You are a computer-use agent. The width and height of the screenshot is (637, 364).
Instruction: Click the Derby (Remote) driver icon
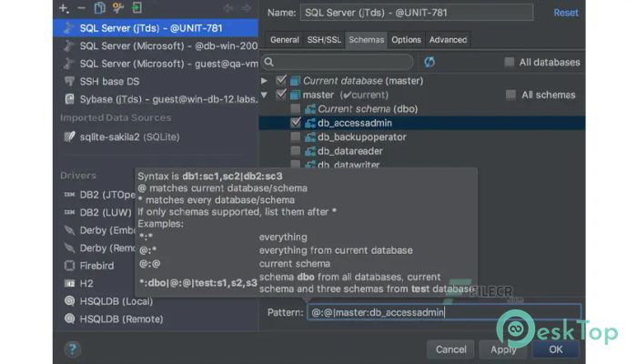[x=69, y=248]
